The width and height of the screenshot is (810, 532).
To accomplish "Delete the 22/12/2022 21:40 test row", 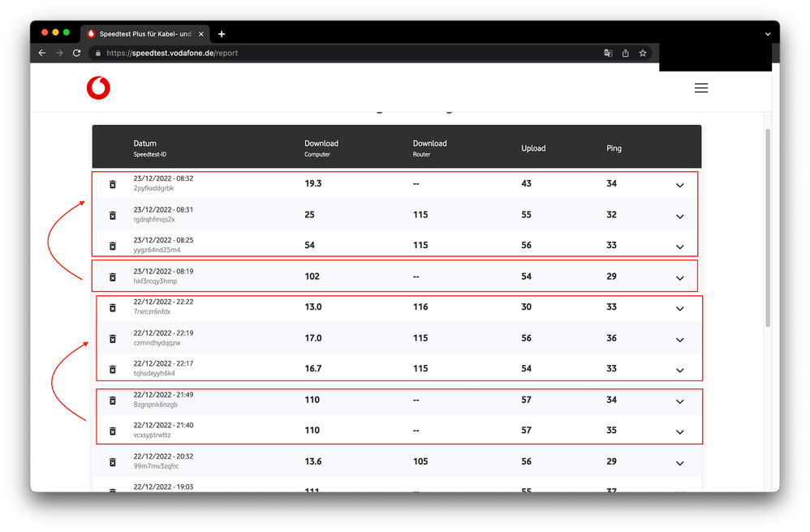I will [113, 431].
